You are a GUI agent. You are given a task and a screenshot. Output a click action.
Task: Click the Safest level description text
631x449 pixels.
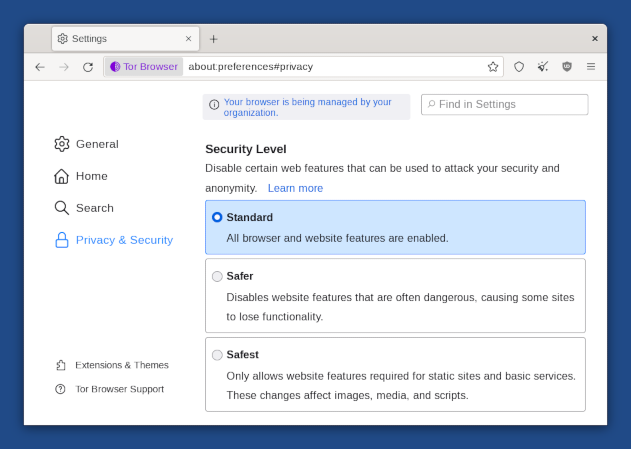(401, 385)
